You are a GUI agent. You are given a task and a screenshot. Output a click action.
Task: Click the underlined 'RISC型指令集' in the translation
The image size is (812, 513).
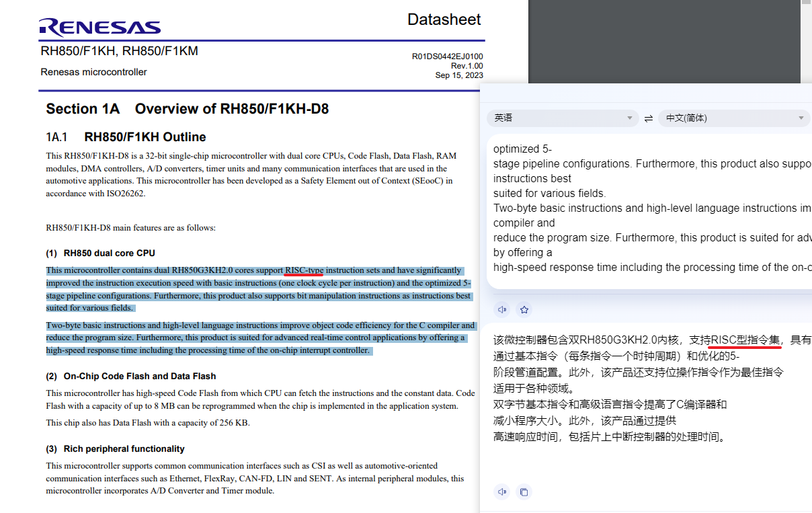pyautogui.click(x=745, y=340)
